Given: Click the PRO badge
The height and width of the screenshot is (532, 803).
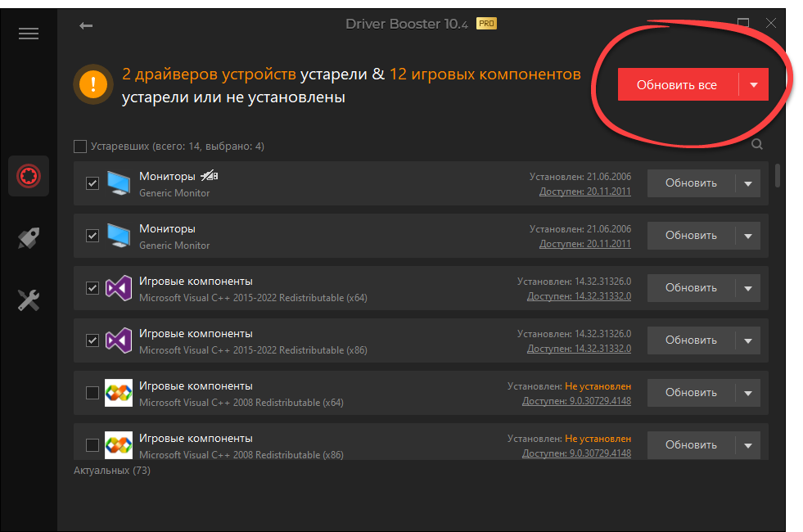Looking at the screenshot, I should pos(486,24).
